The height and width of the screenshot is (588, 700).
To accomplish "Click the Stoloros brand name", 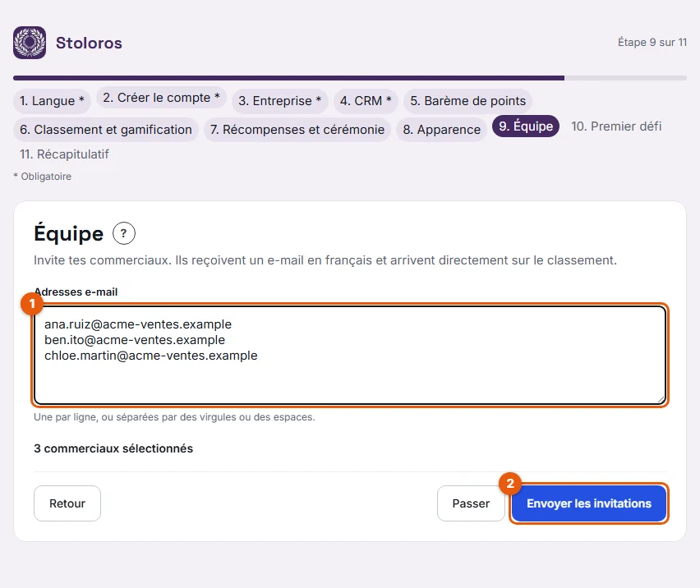I will tap(89, 43).
